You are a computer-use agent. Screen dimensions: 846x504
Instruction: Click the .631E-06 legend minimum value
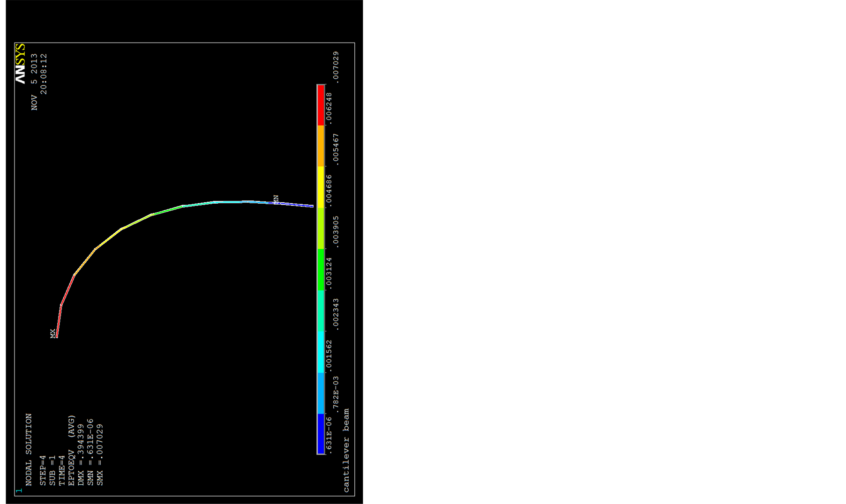pyautogui.click(x=329, y=435)
